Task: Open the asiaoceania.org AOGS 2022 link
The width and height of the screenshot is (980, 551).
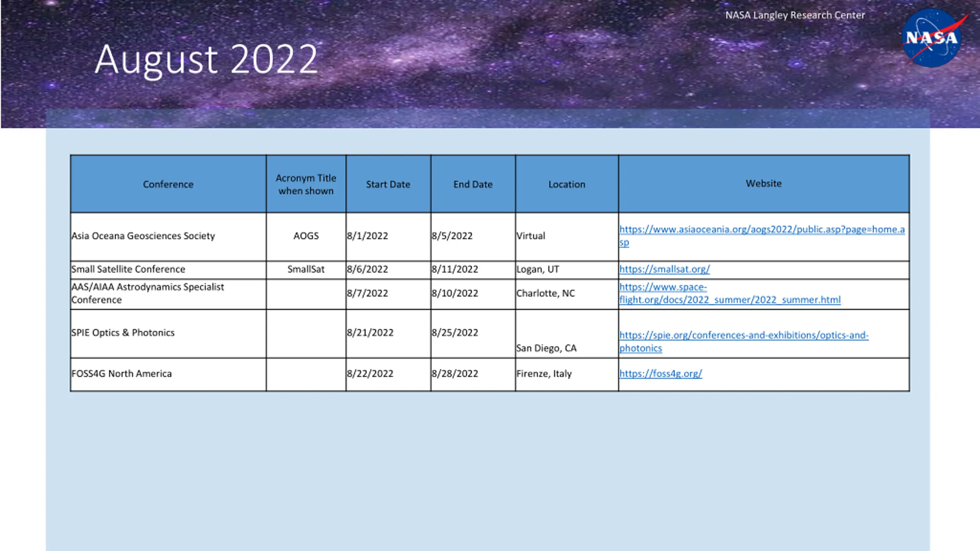Action: coord(762,236)
